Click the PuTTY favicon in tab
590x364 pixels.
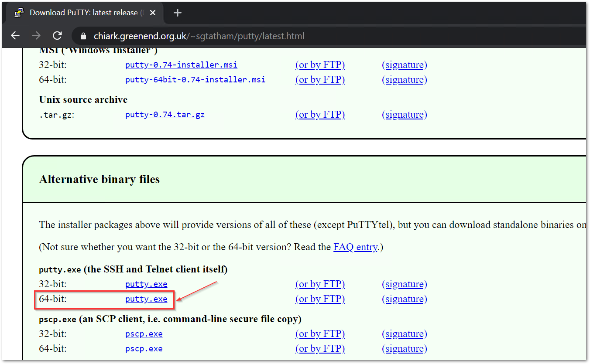[x=19, y=13]
